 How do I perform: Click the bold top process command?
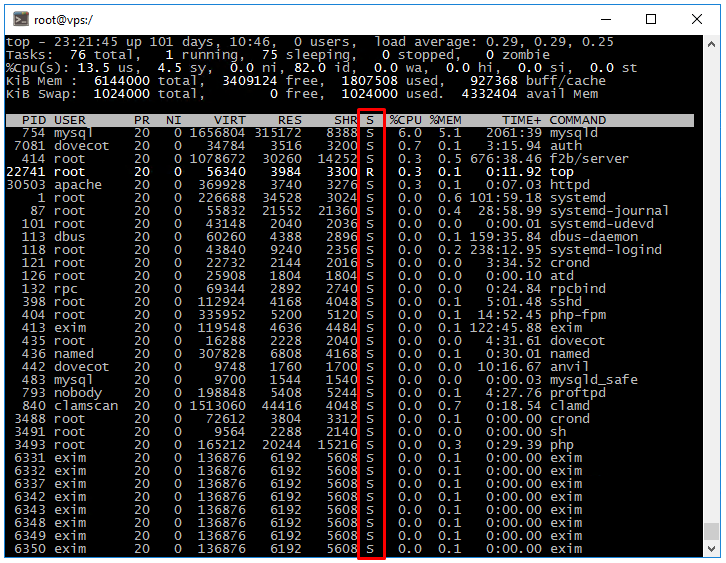[562, 172]
